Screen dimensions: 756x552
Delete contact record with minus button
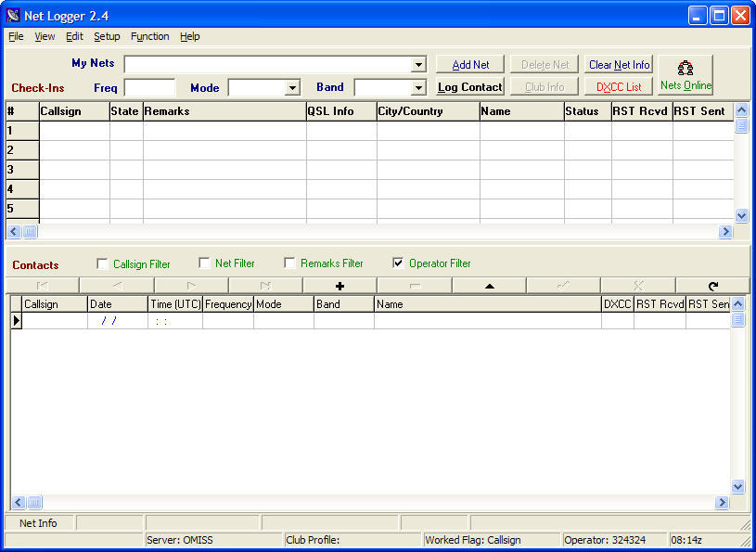[x=415, y=286]
